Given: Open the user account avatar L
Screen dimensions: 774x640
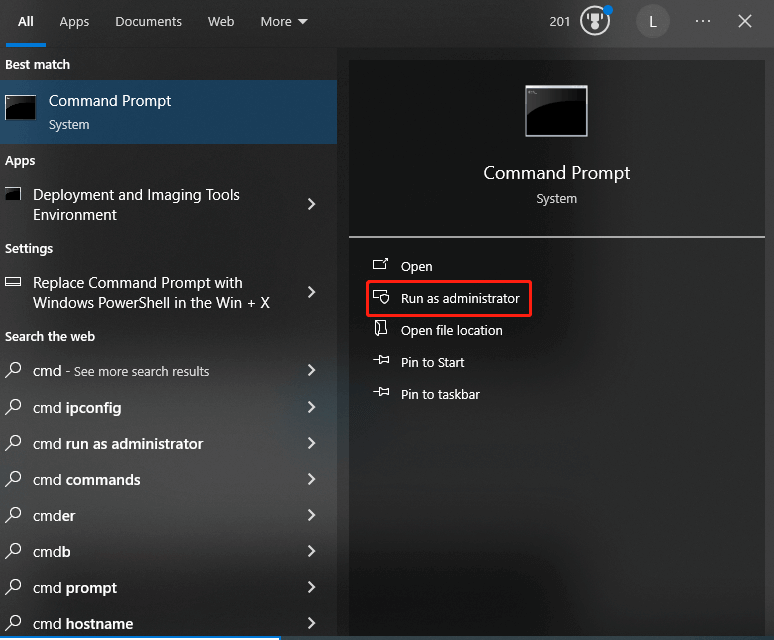Looking at the screenshot, I should pyautogui.click(x=653, y=21).
